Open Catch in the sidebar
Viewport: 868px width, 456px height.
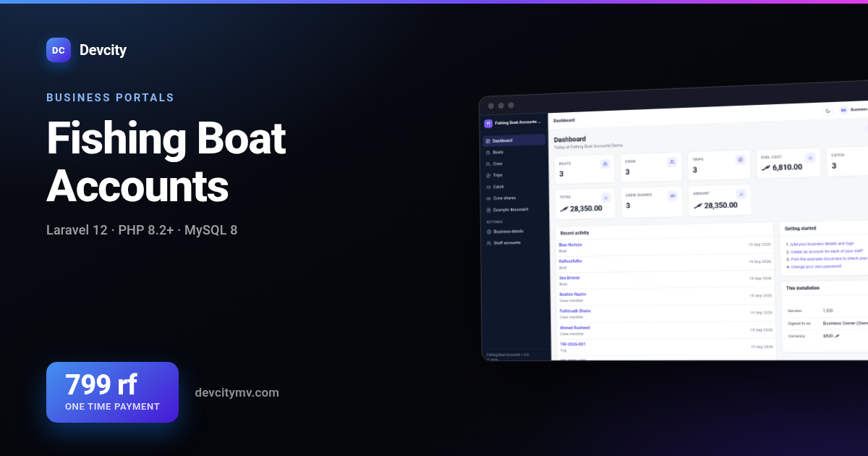[514, 187]
